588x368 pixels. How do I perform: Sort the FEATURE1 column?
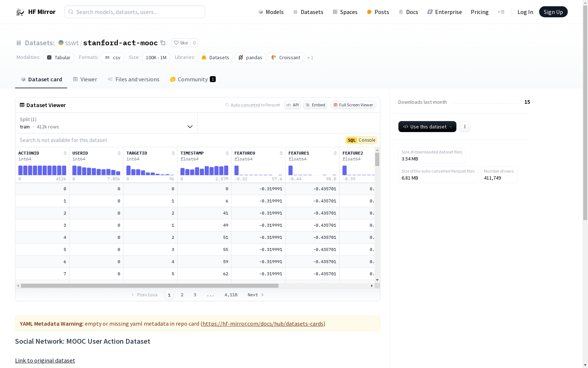point(335,153)
